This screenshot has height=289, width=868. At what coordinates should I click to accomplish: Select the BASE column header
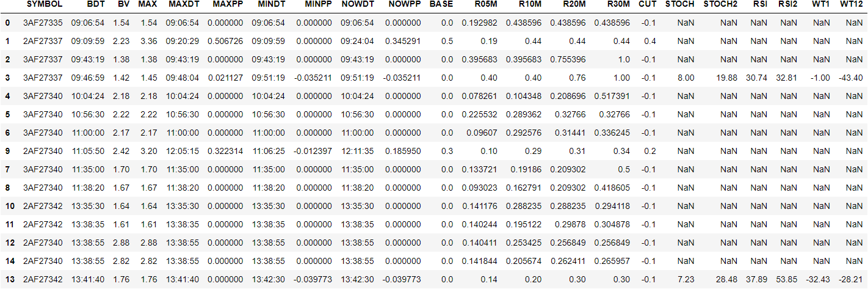pyautogui.click(x=441, y=4)
